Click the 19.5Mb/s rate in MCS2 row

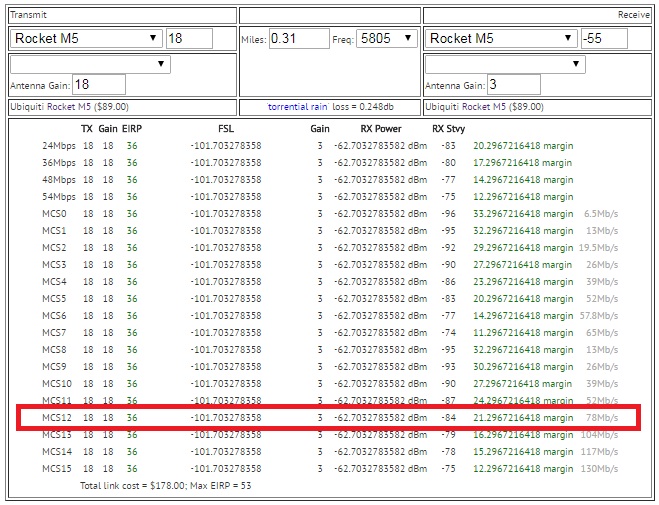click(x=598, y=248)
